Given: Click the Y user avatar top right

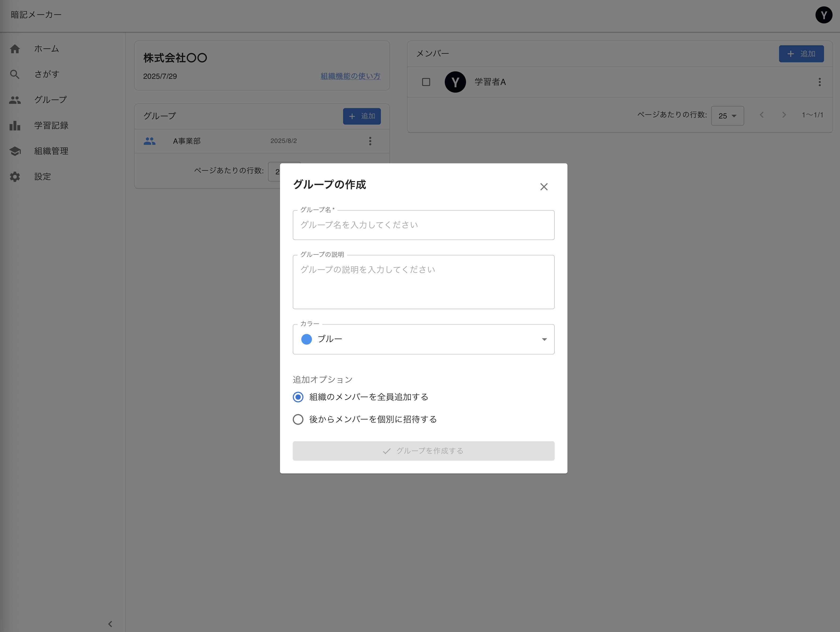Looking at the screenshot, I should 823,15.
